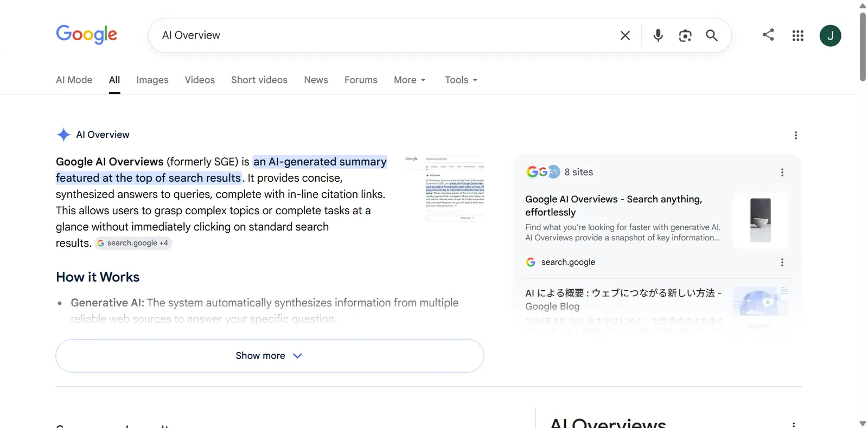
Task: Open the Tools dropdown
Action: tap(461, 80)
